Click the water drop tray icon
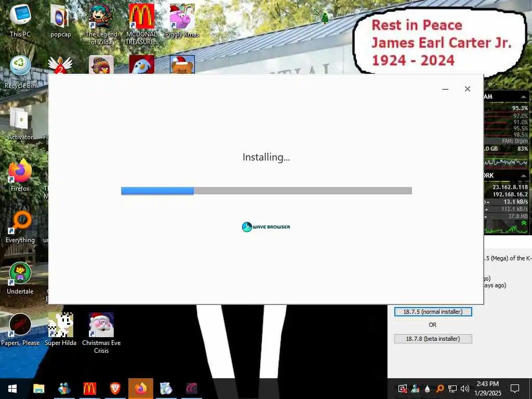532x399 pixels. [428, 389]
